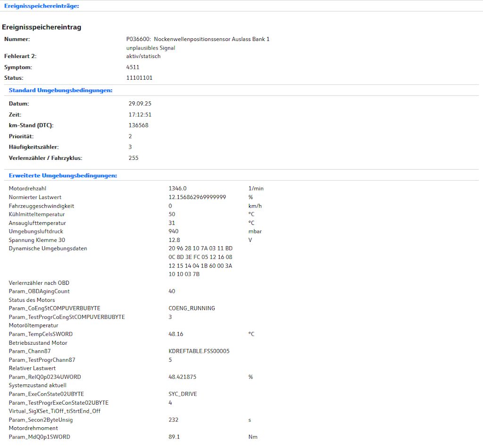Click the Datum value 29.09.25
Viewport: 483px width, 448px height.
pos(140,104)
